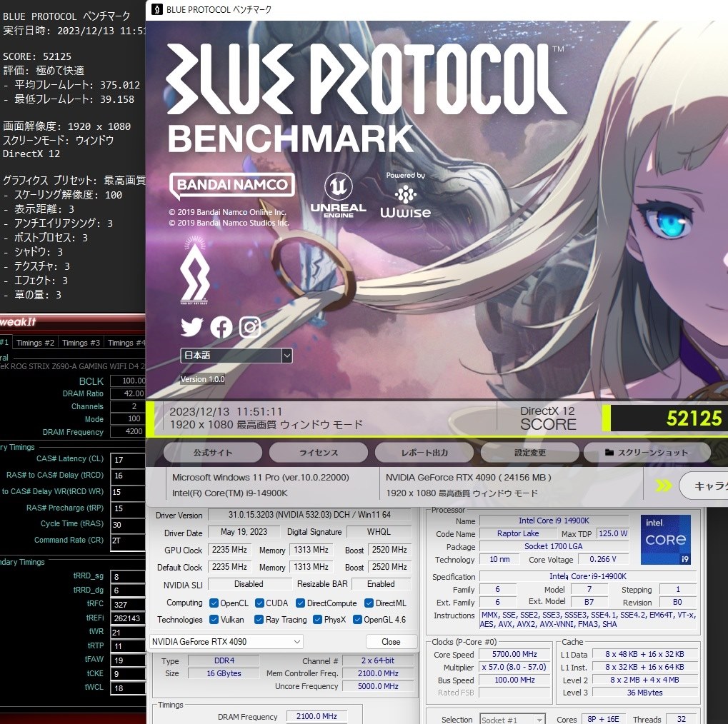Viewport: 728px width, 724px height.
Task: Click the Wwise logo
Action: (406, 202)
